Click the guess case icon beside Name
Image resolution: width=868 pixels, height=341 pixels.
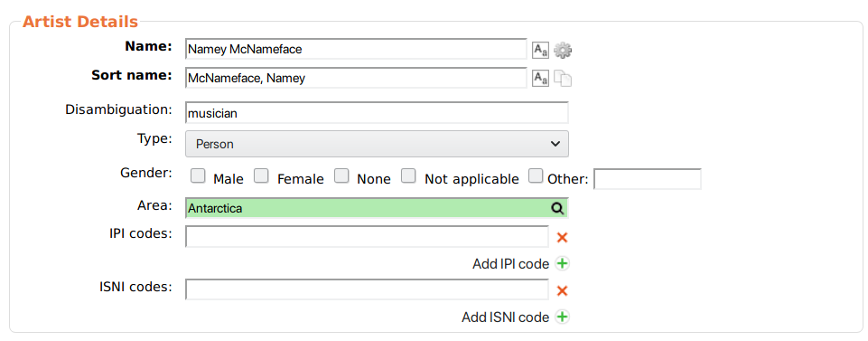(540, 50)
